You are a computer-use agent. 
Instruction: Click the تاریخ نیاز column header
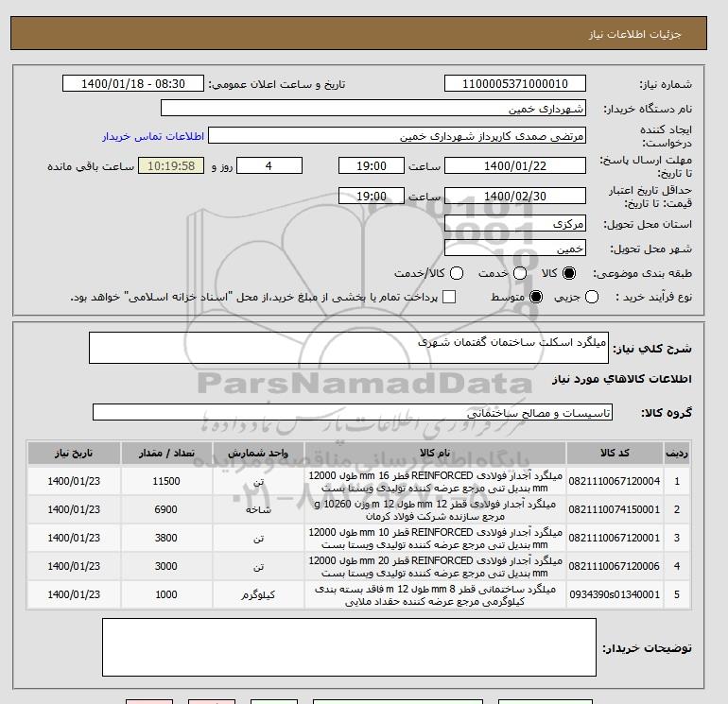pos(74,453)
